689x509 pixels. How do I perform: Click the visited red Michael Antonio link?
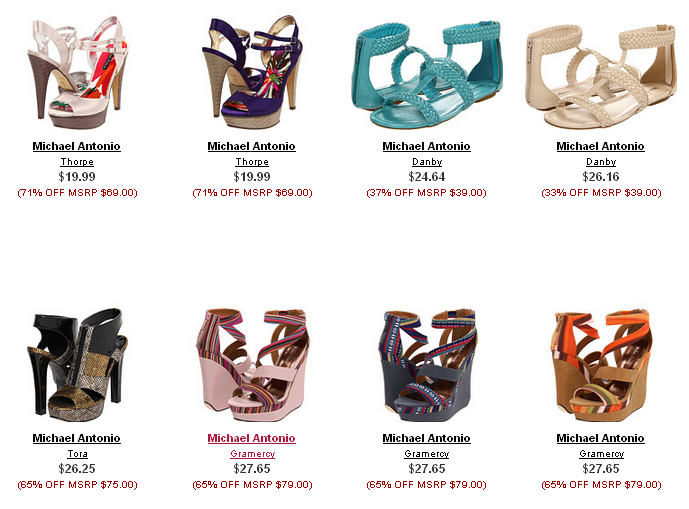pyautogui.click(x=251, y=438)
